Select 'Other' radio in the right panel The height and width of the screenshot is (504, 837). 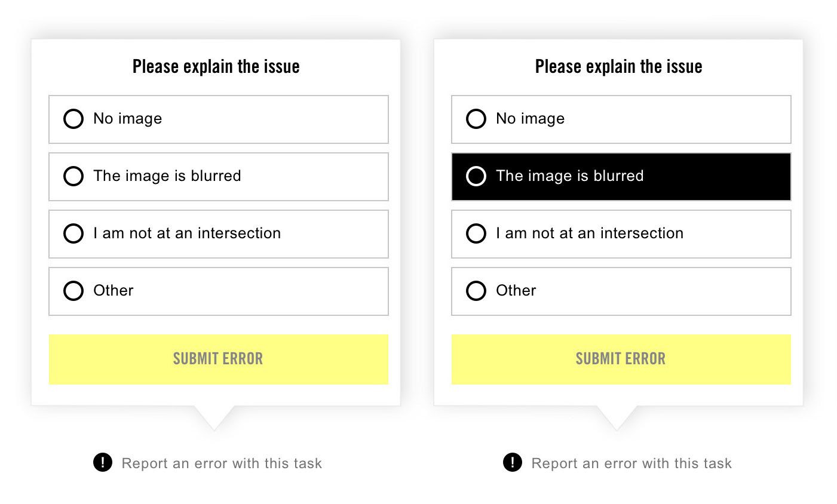(x=476, y=291)
